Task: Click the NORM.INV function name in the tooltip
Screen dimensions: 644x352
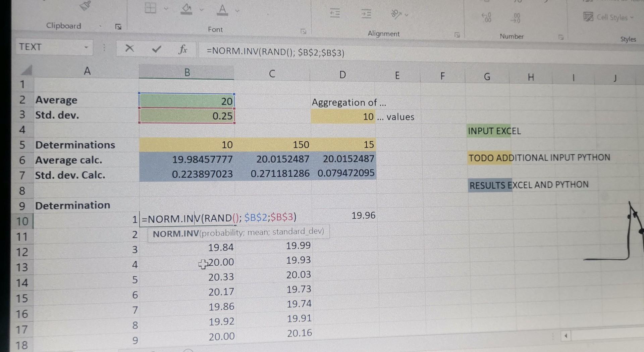Action: click(x=175, y=234)
